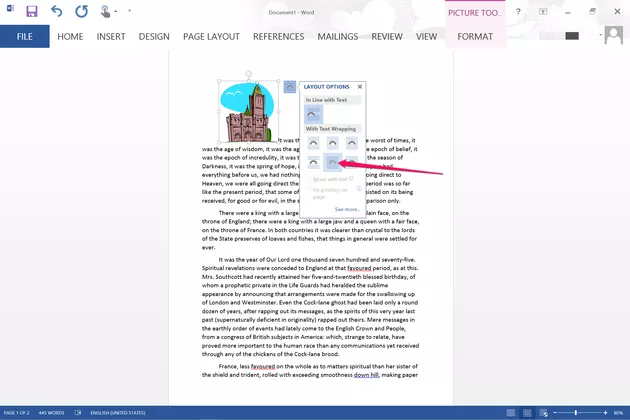This screenshot has width=630, height=420.
Task: Click the user account picture
Action: tap(614, 35)
